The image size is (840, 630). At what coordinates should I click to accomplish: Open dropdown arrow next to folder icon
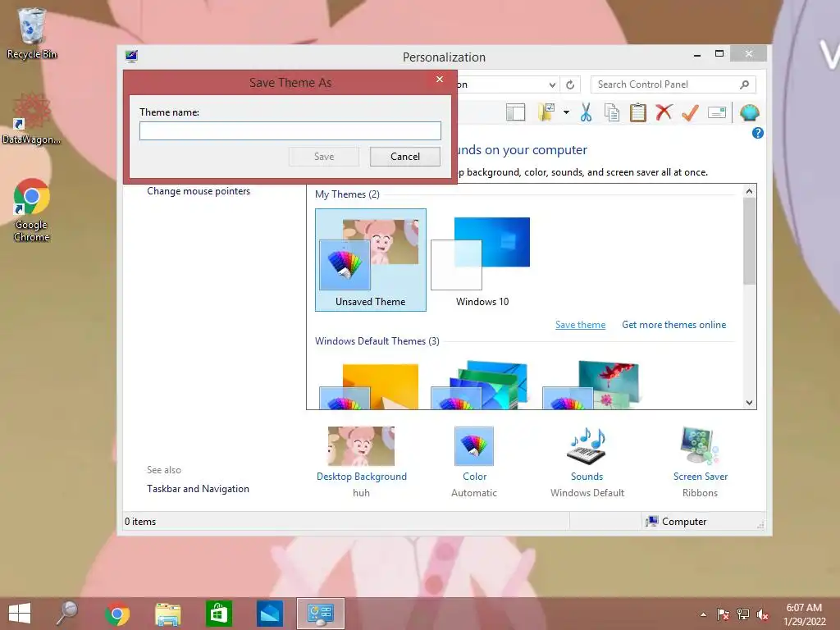(x=566, y=112)
